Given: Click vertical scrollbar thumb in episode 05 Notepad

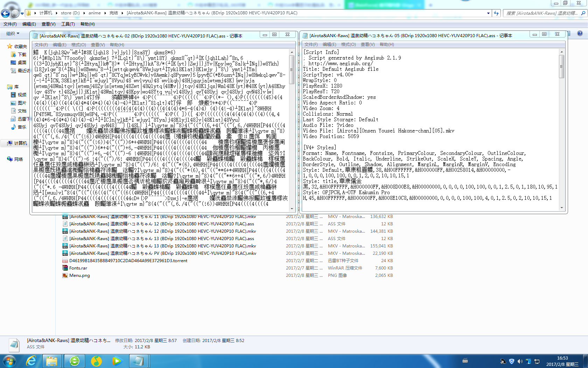Looking at the screenshot, I should [562, 67].
